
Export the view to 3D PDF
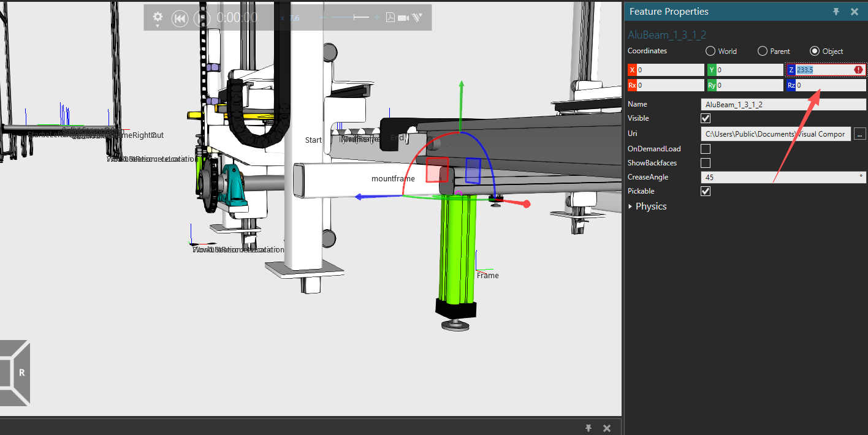click(390, 18)
